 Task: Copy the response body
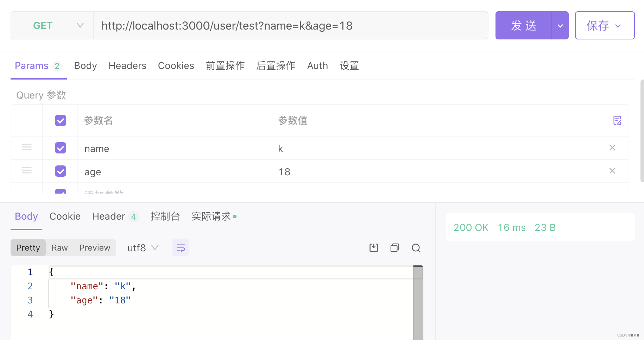(x=394, y=247)
